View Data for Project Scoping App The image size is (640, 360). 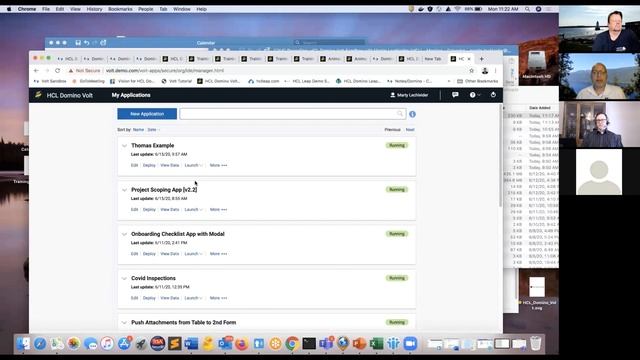click(x=170, y=209)
